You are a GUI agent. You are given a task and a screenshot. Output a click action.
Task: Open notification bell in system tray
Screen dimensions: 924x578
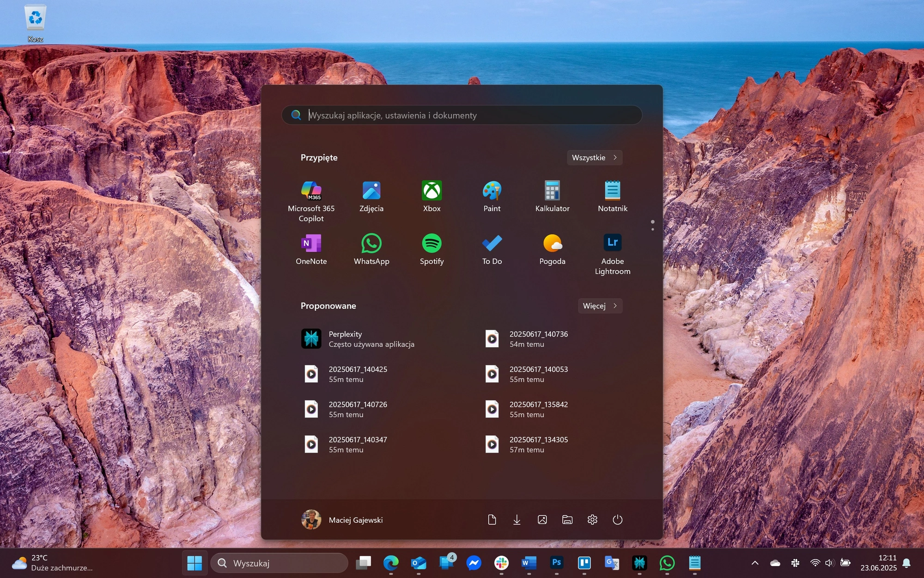point(906,563)
